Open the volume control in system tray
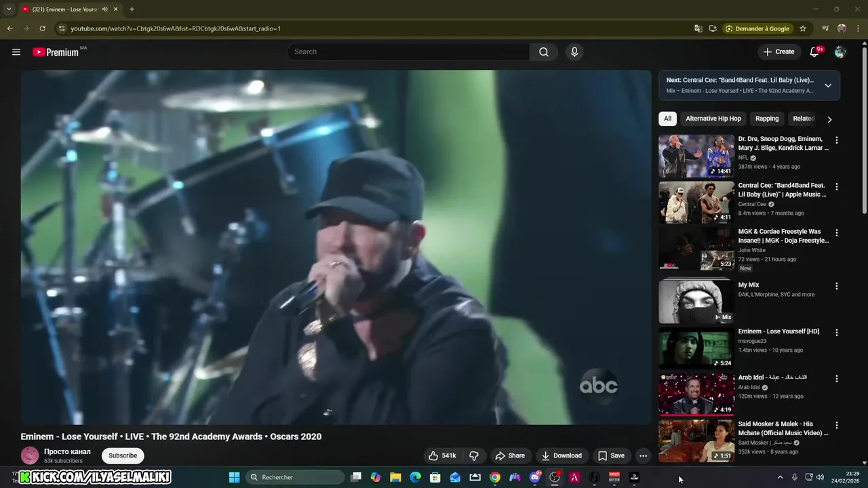The height and width of the screenshot is (488, 868). click(x=820, y=477)
